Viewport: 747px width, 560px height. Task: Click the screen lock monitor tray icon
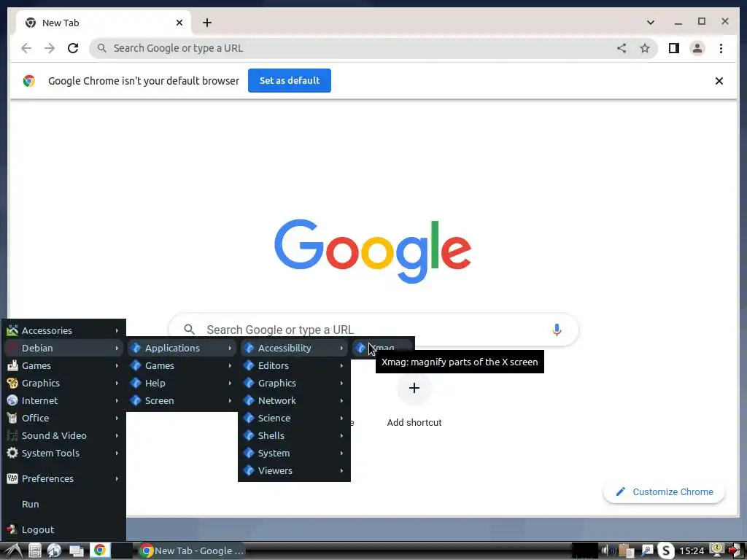pyautogui.click(x=716, y=551)
